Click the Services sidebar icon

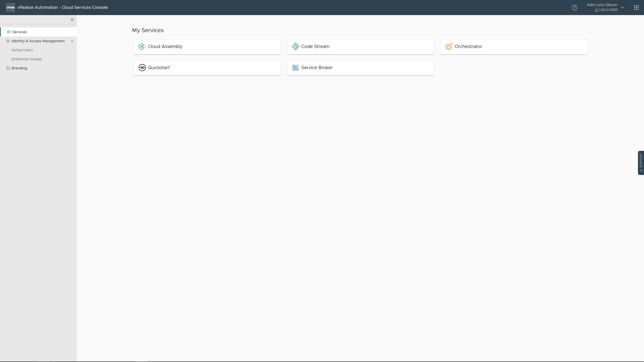click(9, 32)
